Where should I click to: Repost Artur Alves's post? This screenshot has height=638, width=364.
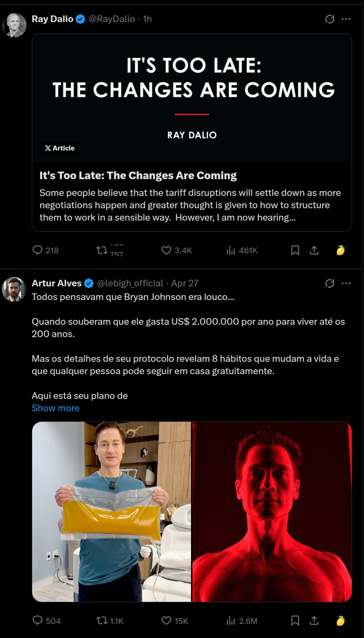[102, 621]
